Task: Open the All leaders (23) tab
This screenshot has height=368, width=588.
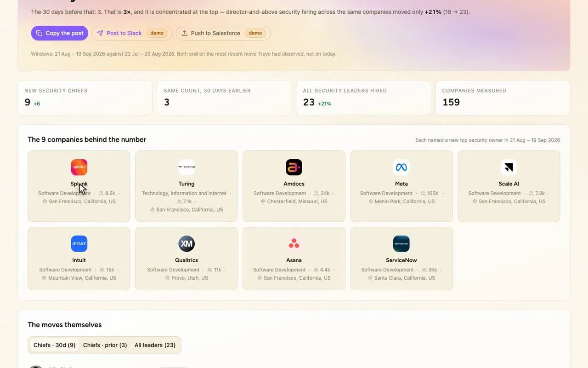Action: 155,345
